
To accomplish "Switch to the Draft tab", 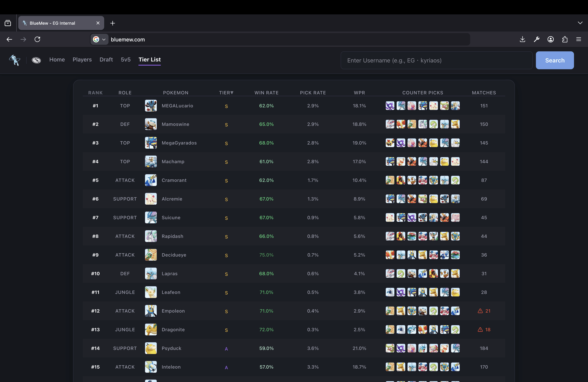I will pyautogui.click(x=106, y=60).
